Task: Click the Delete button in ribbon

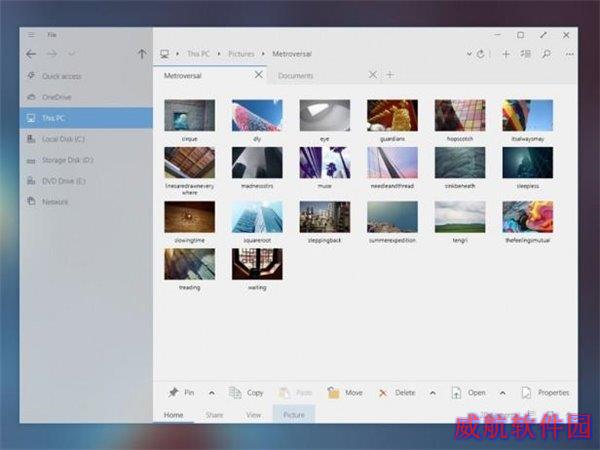Action: point(396,393)
